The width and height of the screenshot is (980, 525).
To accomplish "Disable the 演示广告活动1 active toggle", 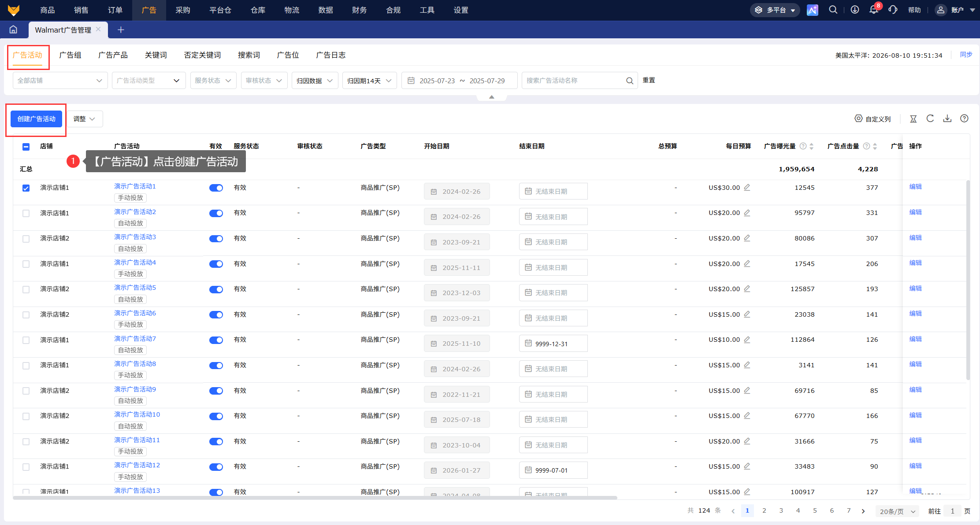I will pos(216,188).
